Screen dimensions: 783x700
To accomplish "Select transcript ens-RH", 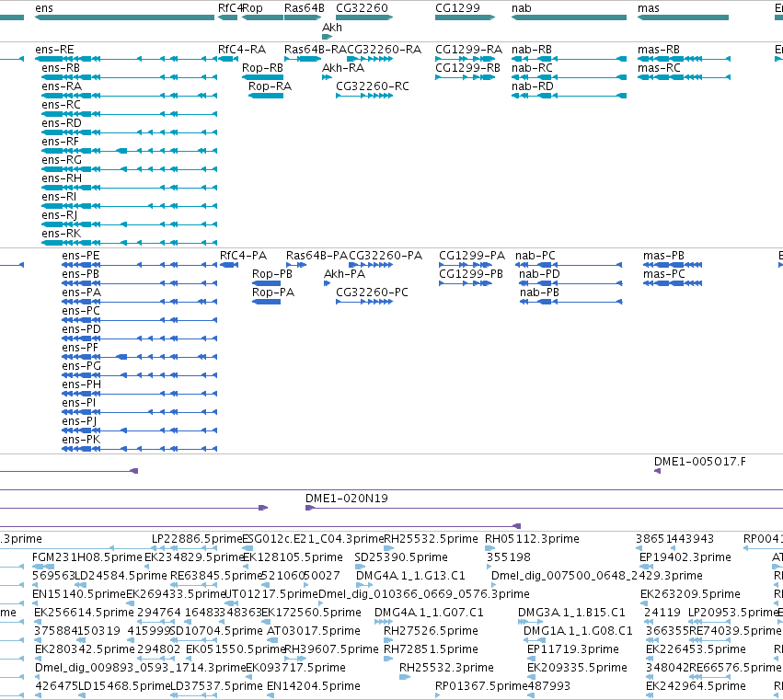I will coord(130,188).
